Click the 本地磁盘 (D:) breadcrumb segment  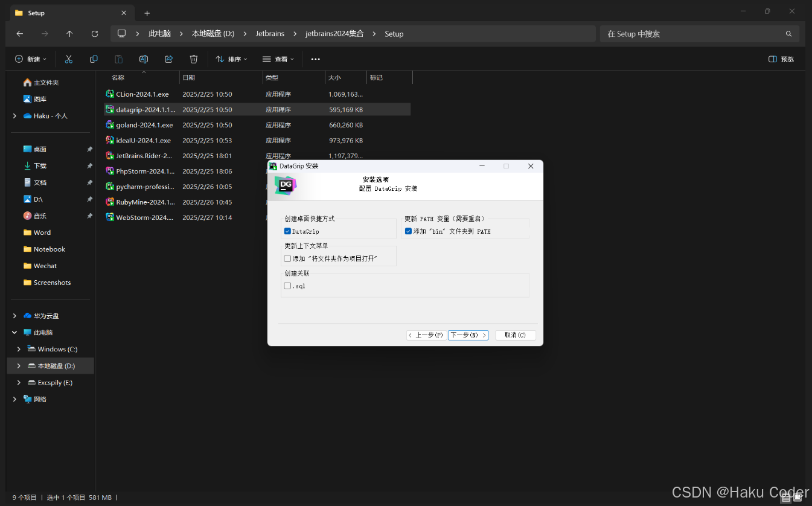pyautogui.click(x=213, y=34)
